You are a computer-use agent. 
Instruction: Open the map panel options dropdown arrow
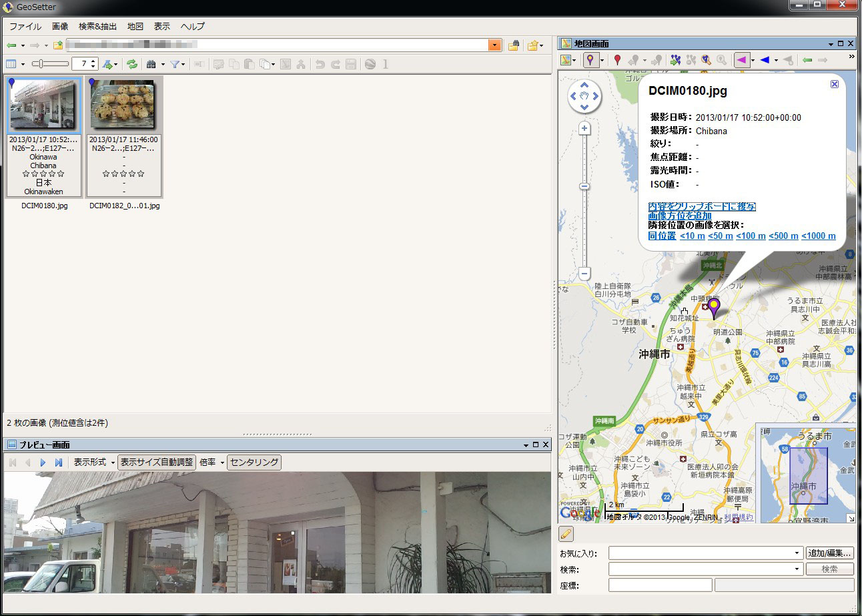pyautogui.click(x=831, y=43)
